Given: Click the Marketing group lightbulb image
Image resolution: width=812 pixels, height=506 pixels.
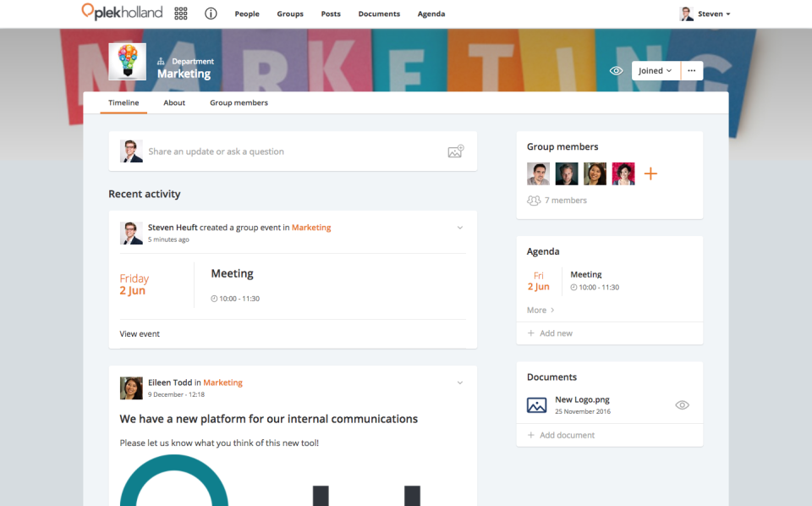Looking at the screenshot, I should pos(128,61).
